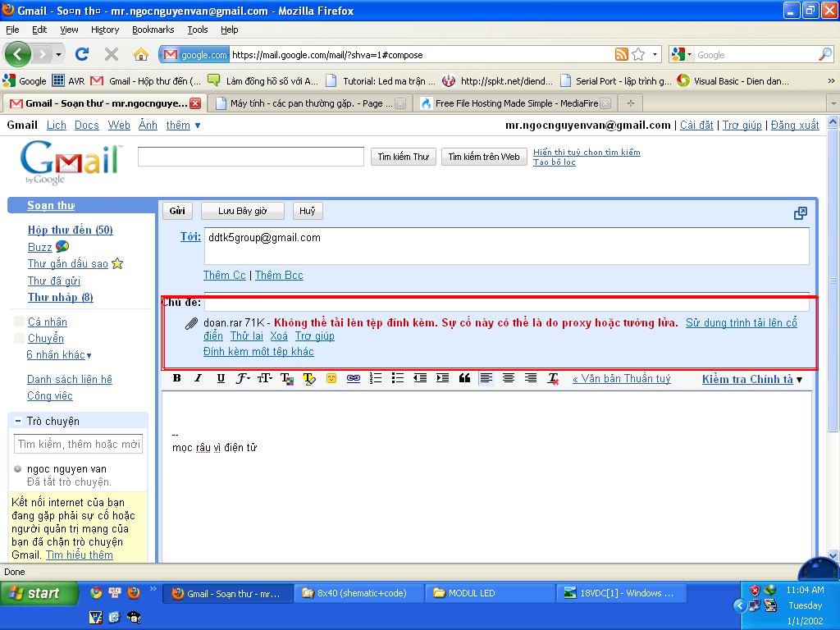Image resolution: width=840 pixels, height=630 pixels.
Task: Pop out compose into new window
Action: tap(801, 213)
